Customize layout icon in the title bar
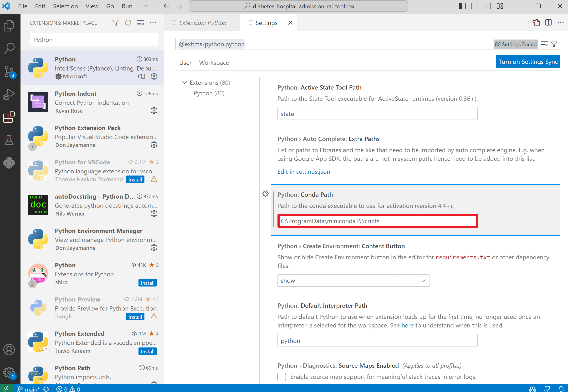 coord(500,6)
